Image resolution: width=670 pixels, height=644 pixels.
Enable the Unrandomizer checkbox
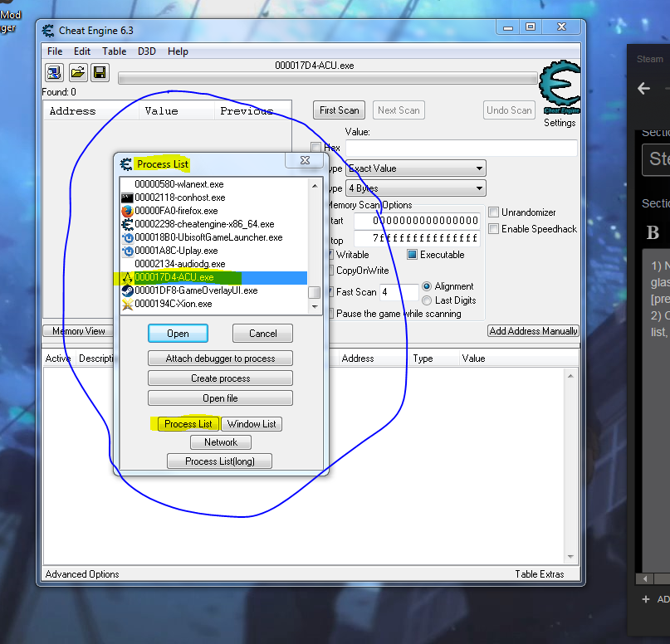493,212
